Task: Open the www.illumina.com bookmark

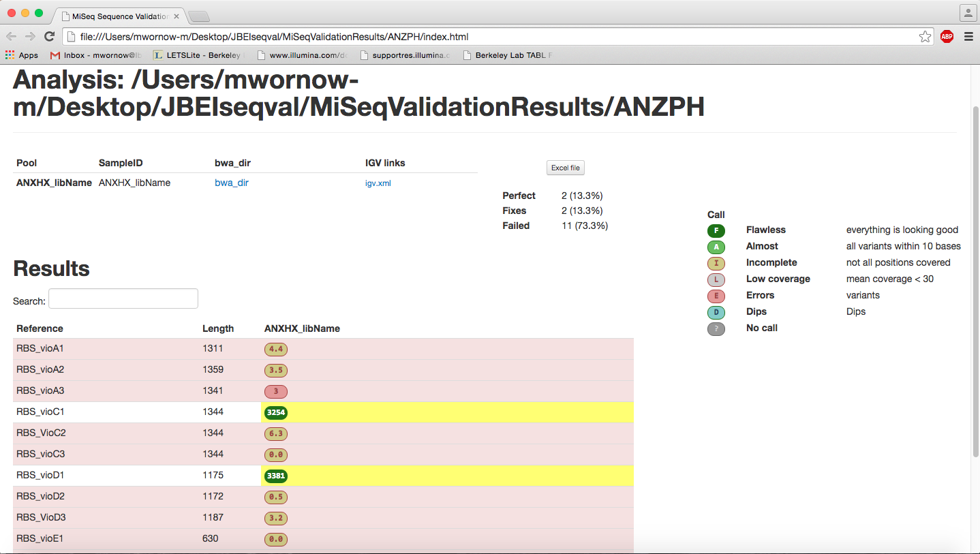Action: pos(302,55)
